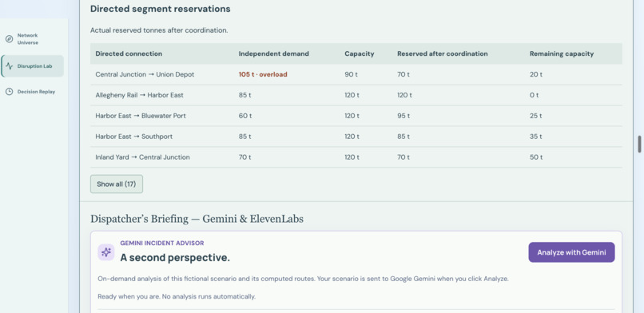Click 'A second perspective.' title
The height and width of the screenshot is (313, 644).
point(175,258)
